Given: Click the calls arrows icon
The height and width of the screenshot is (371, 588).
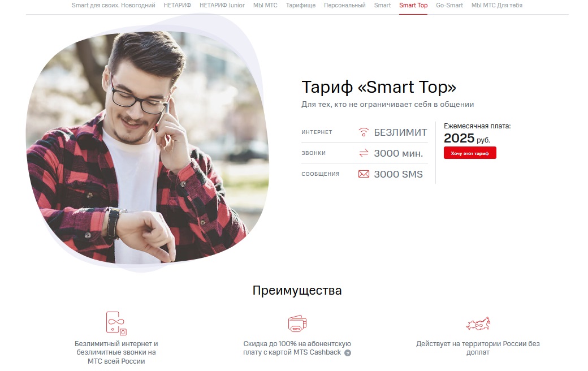Looking at the screenshot, I should [364, 153].
